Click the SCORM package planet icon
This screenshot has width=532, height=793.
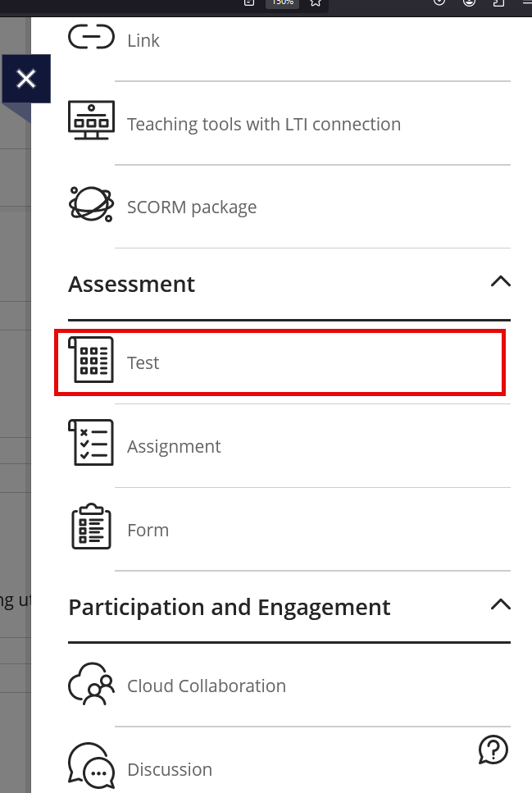[91, 204]
